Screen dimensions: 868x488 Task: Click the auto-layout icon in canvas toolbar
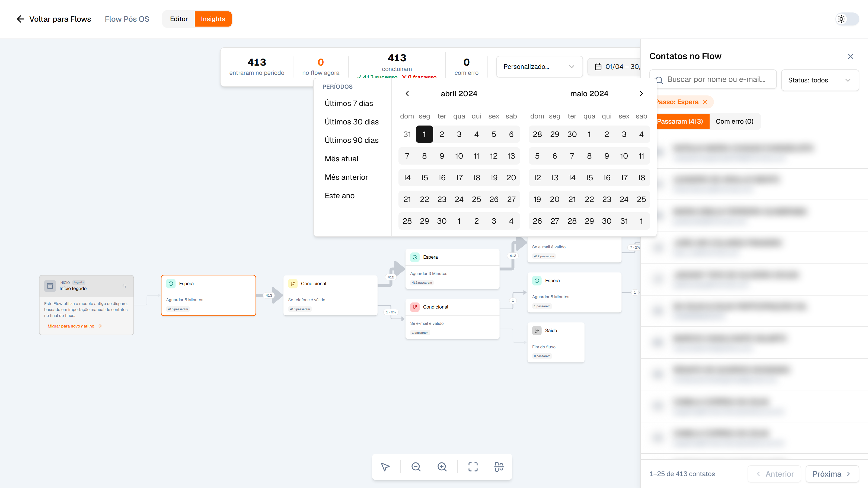click(x=499, y=467)
